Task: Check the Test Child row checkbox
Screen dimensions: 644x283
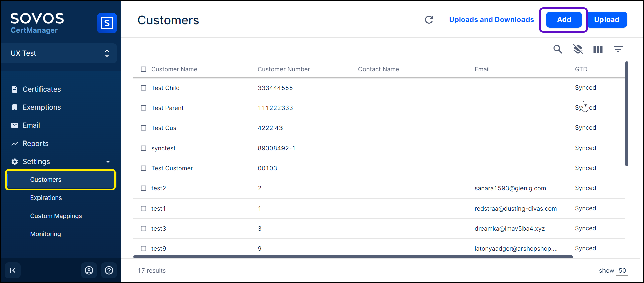Action: pos(144,88)
